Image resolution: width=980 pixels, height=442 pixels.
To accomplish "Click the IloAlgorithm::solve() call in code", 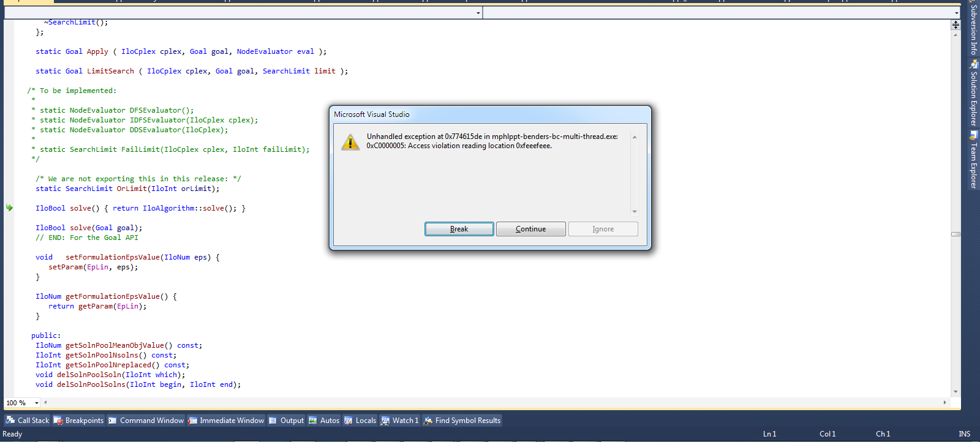I will [189, 208].
